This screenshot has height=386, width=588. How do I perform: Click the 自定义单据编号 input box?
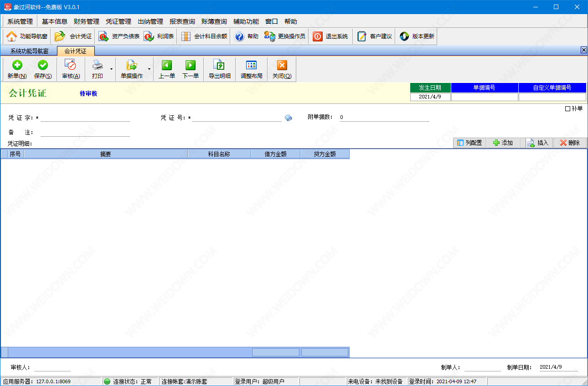coord(552,97)
